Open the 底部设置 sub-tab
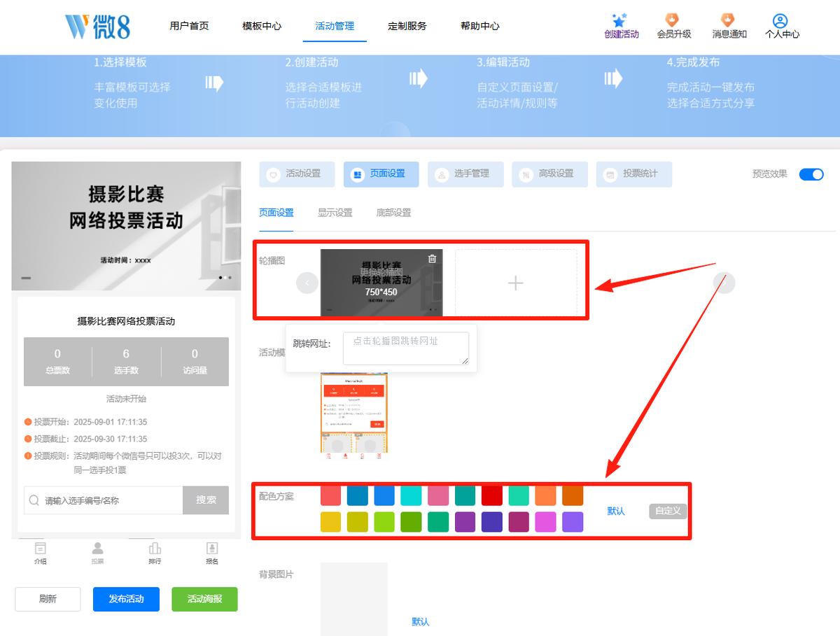840x636 pixels. pos(393,213)
